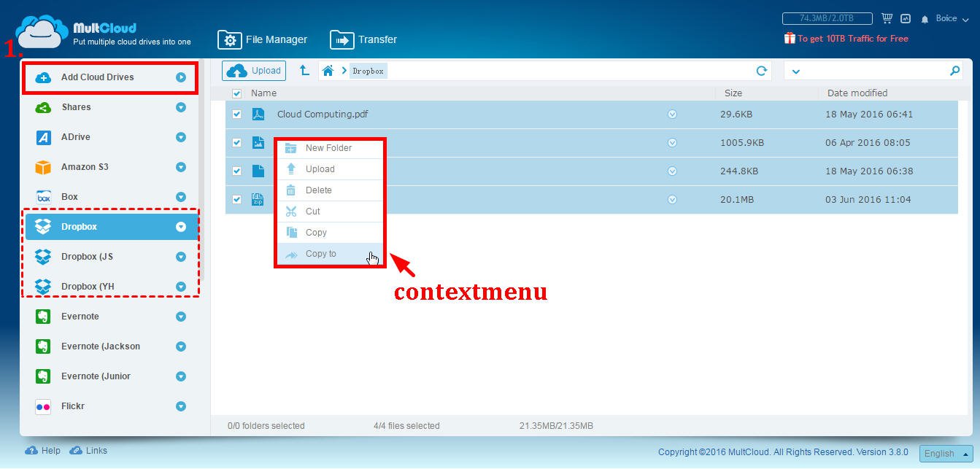
Task: Expand the ADrive dropdown arrow
Action: tap(181, 137)
